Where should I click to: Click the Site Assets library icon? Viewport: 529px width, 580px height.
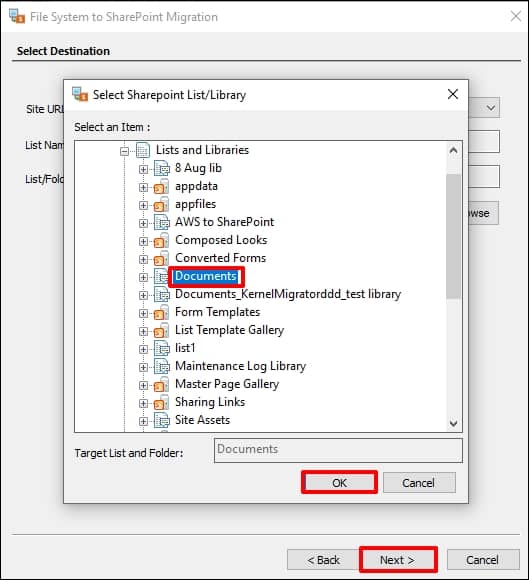coord(162,421)
